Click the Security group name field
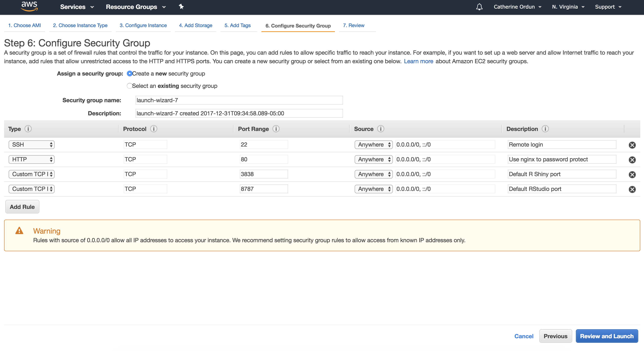This screenshot has width=644, height=351. (x=239, y=100)
